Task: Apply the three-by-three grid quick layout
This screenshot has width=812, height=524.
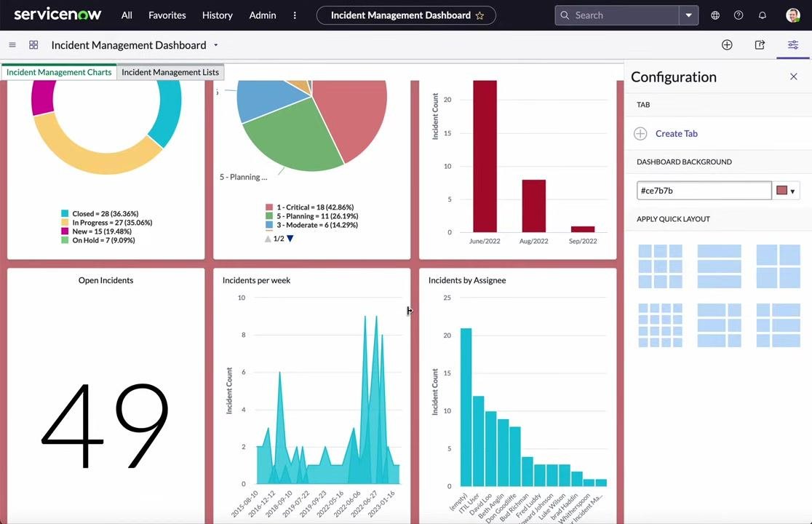Action: click(x=660, y=266)
